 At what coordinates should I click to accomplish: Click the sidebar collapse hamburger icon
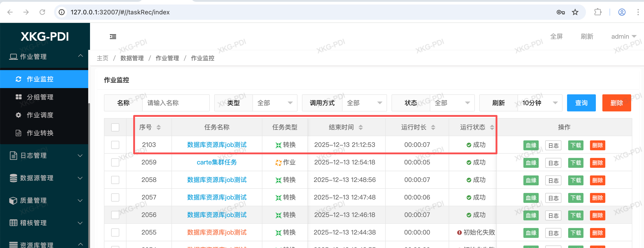click(x=113, y=37)
